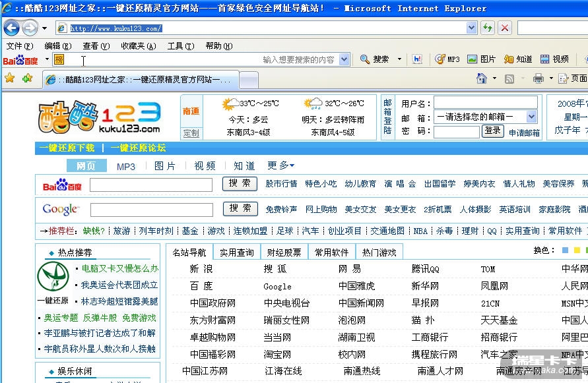Screen dimensions: 588x383
Task: Open the dropdown arrow next to 搜索
Action: point(399,59)
